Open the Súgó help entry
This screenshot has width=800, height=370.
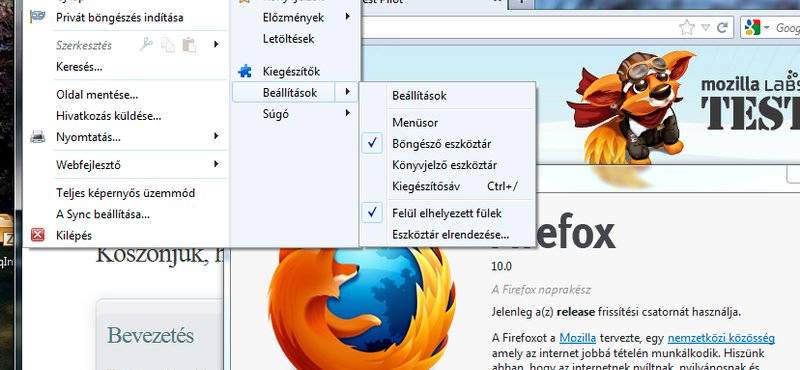click(276, 114)
